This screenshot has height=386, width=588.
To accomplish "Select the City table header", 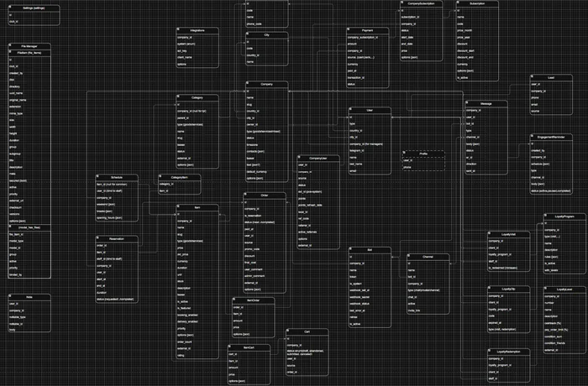I will click(265, 36).
